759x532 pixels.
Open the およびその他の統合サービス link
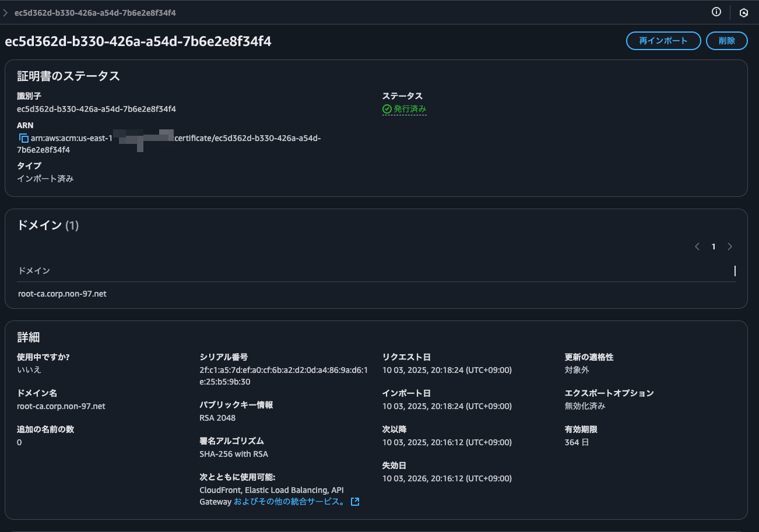(x=289, y=502)
